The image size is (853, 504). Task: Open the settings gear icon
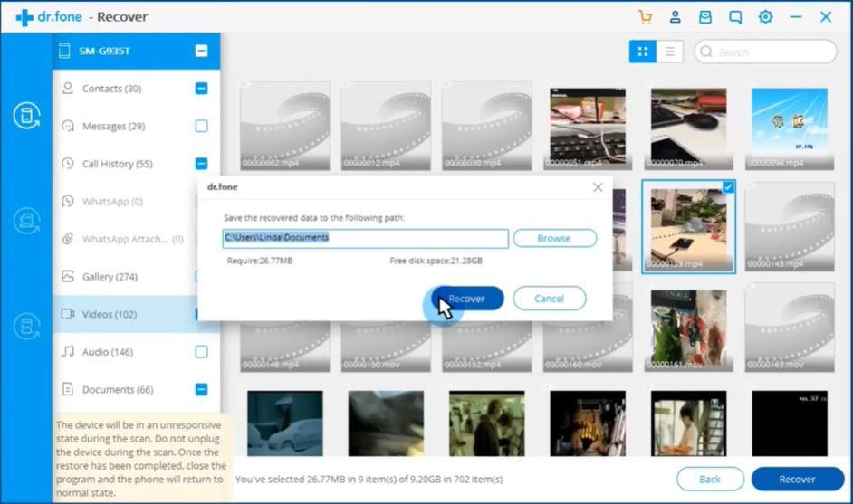pos(765,17)
